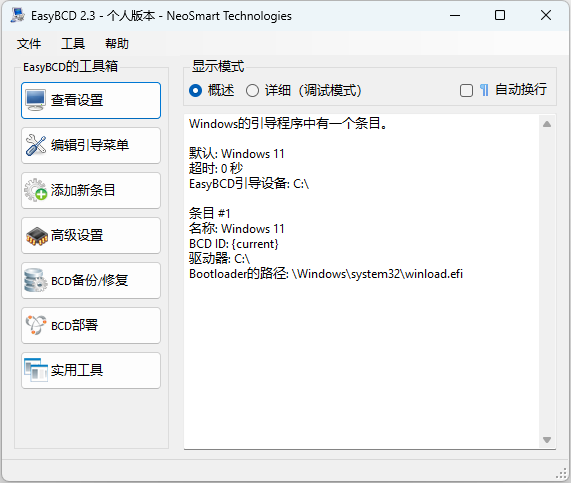Select the 详细 (调试模式) radio button
The image size is (571, 483).
pyautogui.click(x=252, y=90)
